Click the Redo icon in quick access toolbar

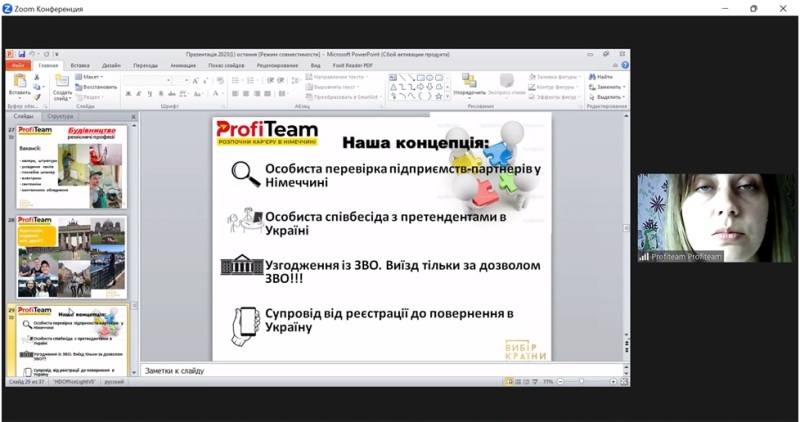[x=46, y=54]
